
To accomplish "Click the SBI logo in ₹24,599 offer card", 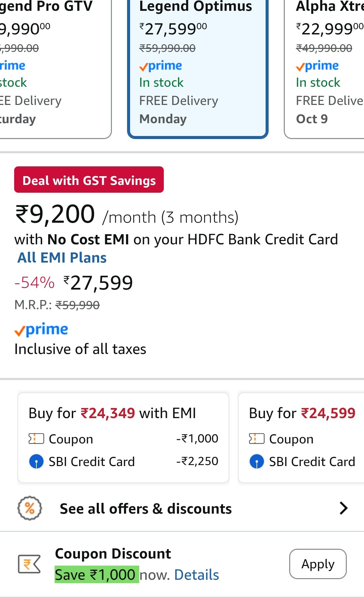I will pos(257,461).
